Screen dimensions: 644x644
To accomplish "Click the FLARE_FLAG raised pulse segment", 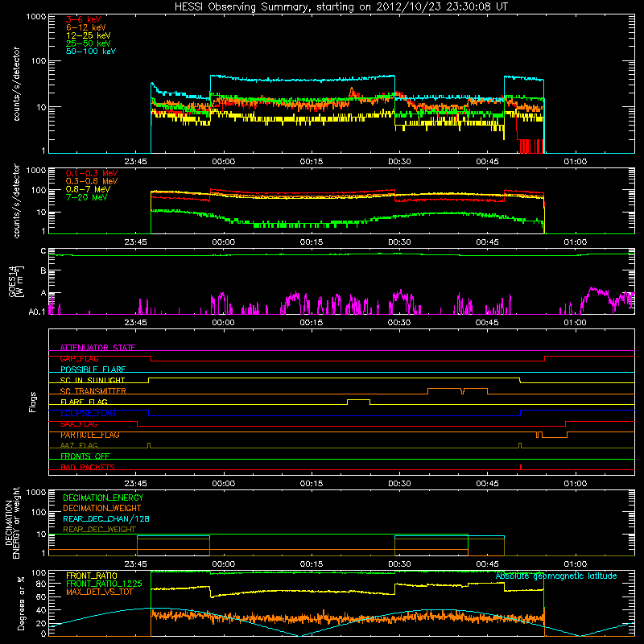I will [x=358, y=399].
